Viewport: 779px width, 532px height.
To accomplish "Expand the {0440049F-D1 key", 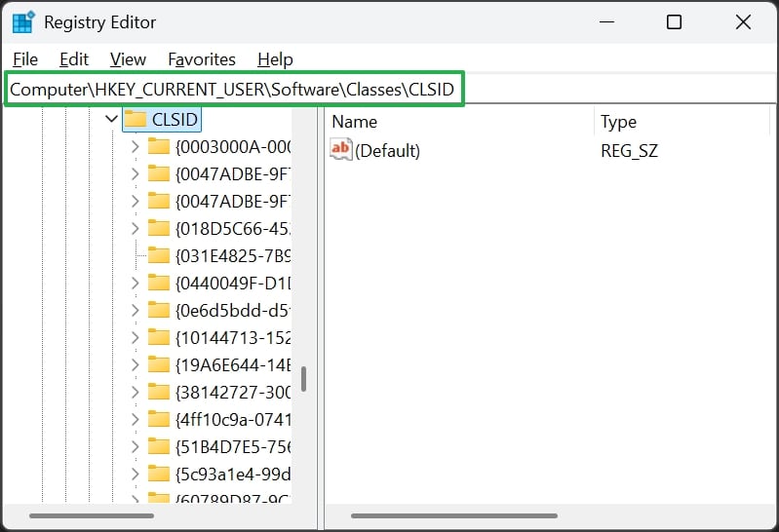I will coord(136,284).
